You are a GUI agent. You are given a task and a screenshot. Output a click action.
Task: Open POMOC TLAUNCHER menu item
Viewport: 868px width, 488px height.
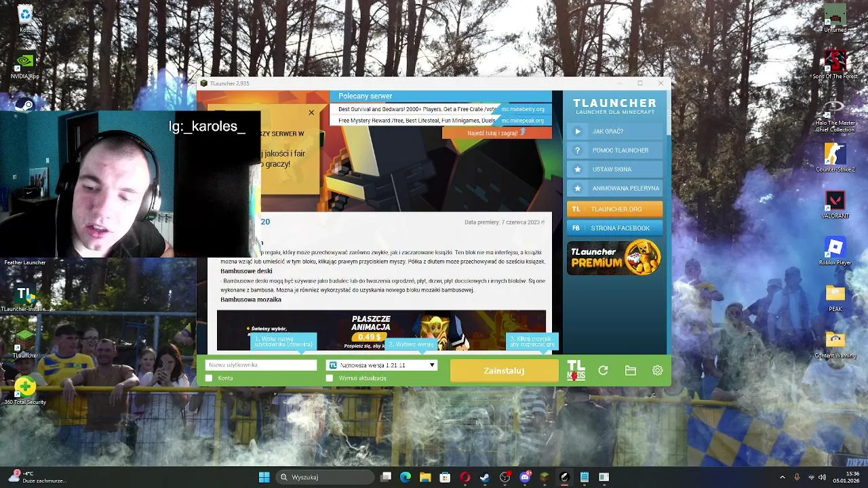[x=614, y=150]
